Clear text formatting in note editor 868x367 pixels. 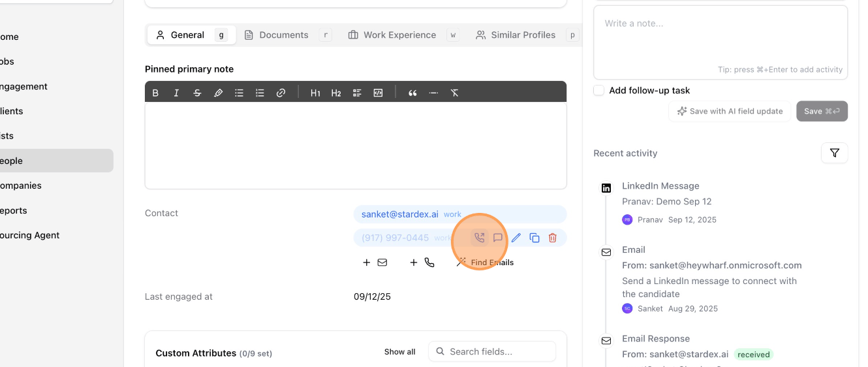454,93
